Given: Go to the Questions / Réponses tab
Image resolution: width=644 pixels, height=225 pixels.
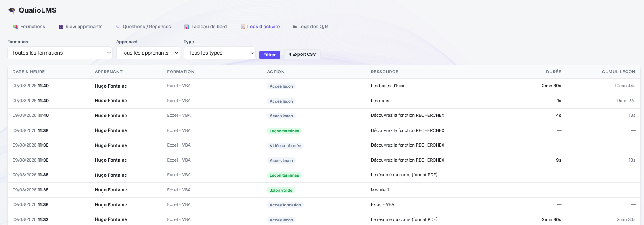Looking at the screenshot, I should 144,27.
